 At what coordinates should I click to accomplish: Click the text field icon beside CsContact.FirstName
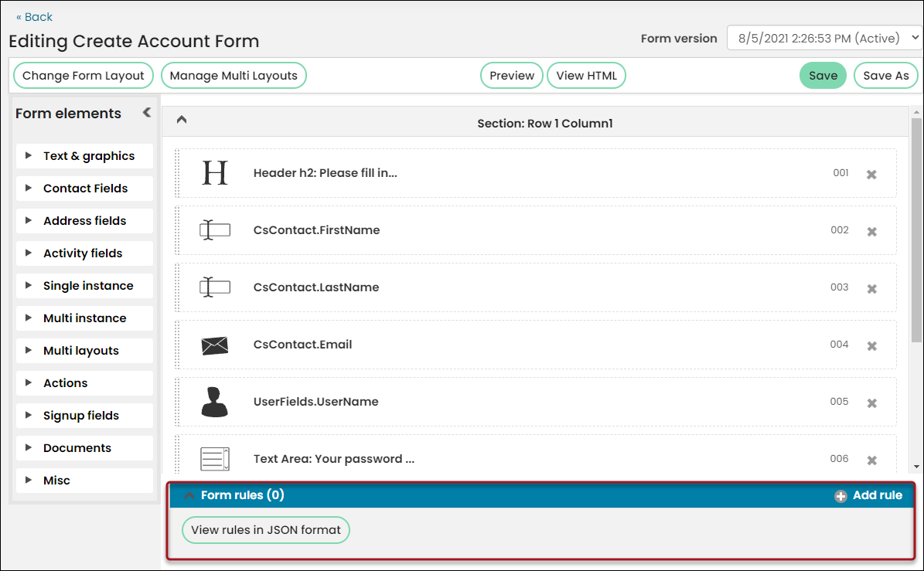pyautogui.click(x=214, y=229)
